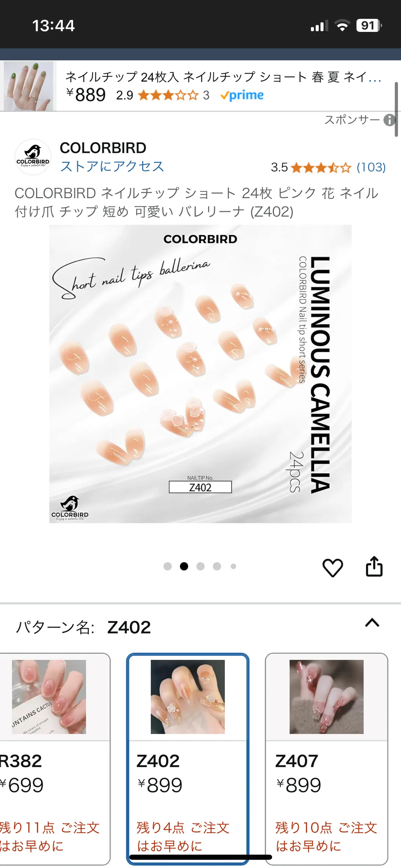Open the (103) reviews link
This screenshot has height=868, width=401.
coord(371,167)
